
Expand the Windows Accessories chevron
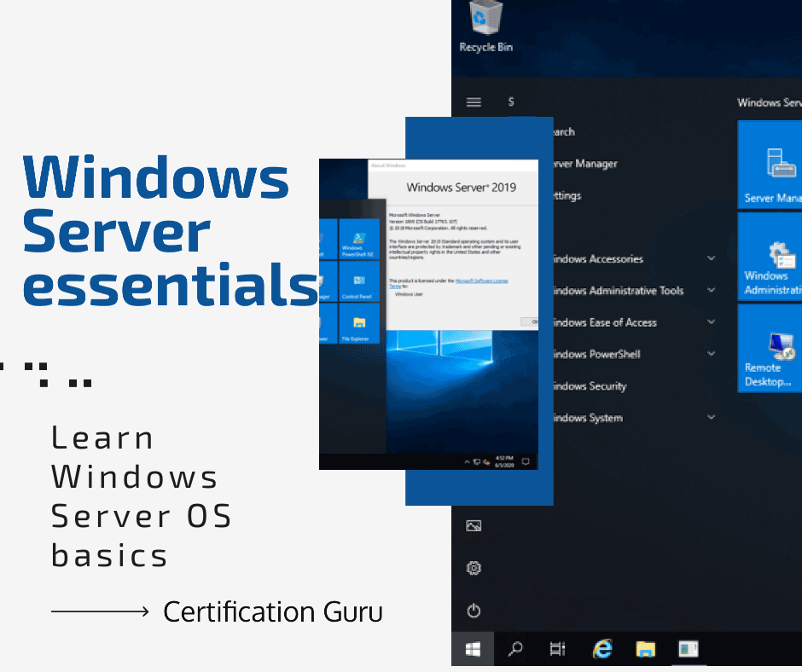click(711, 258)
